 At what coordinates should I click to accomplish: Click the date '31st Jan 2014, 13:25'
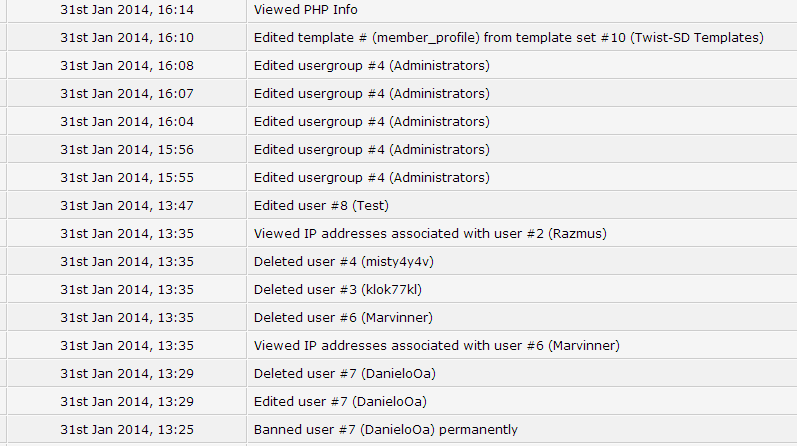coord(127,429)
